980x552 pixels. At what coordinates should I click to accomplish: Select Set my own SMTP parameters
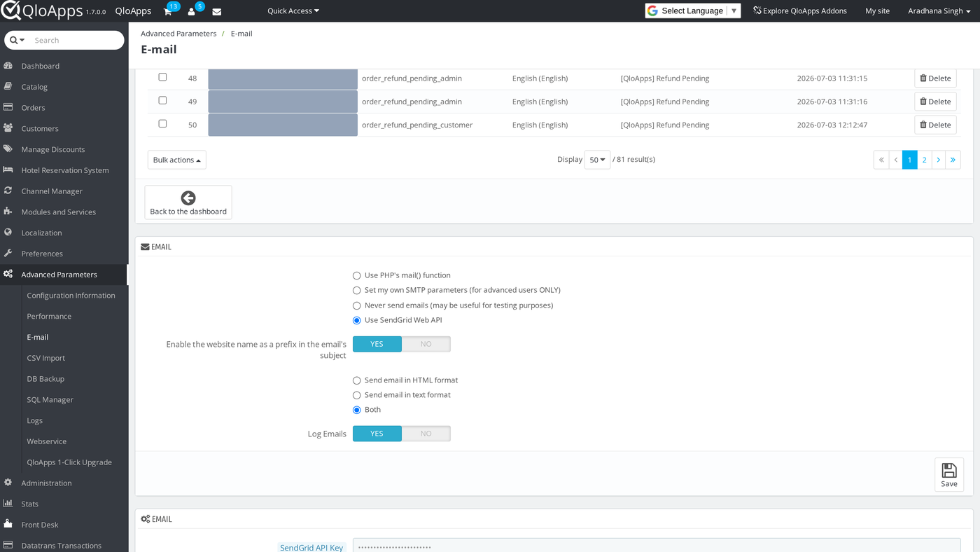pos(357,291)
